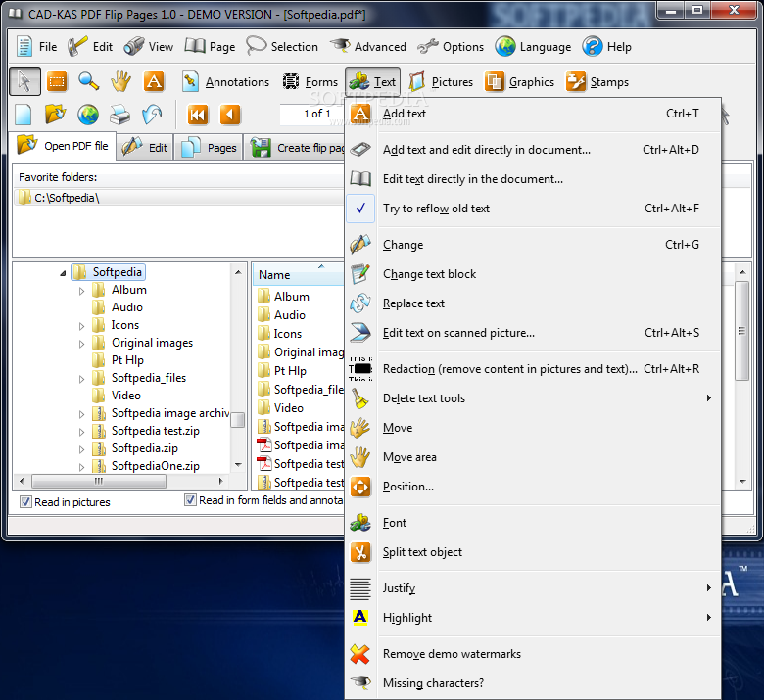Choose Add text menu entry
Viewport: 764px width, 700px height.
pos(533,114)
